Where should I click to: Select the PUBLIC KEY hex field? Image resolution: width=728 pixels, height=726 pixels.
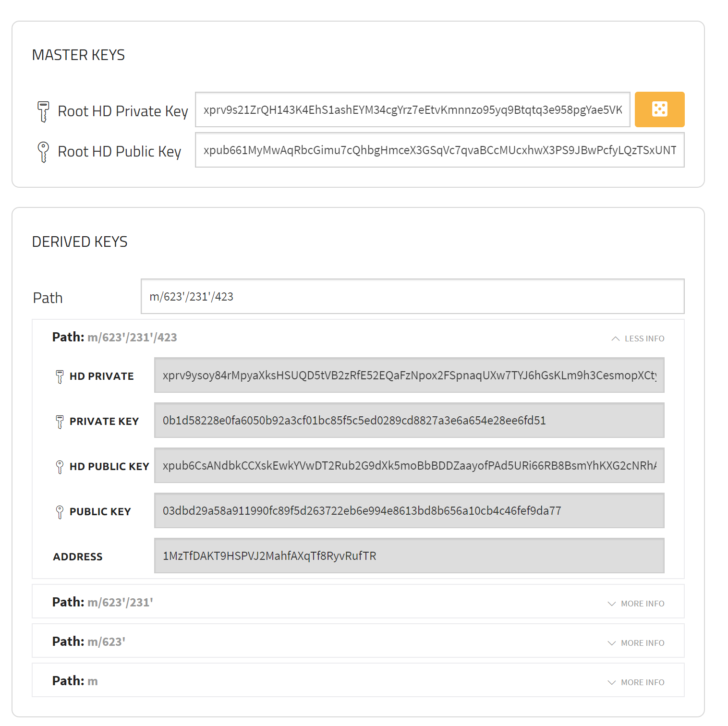(409, 510)
